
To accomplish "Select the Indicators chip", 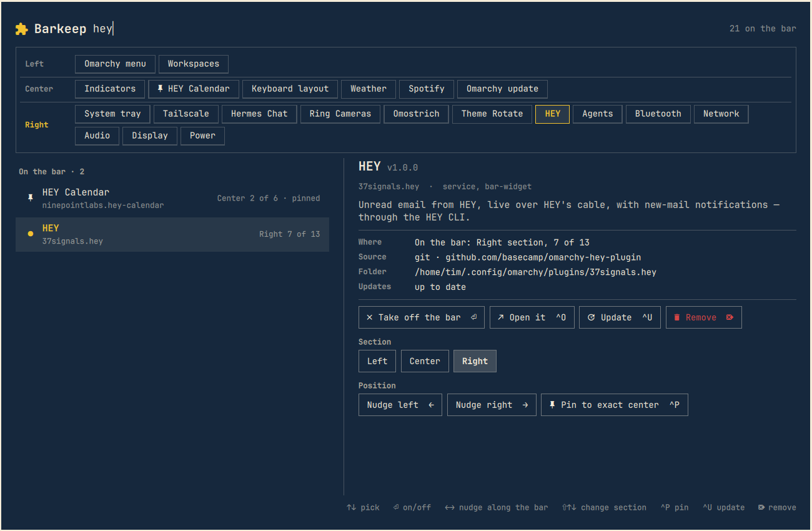I will [110, 89].
